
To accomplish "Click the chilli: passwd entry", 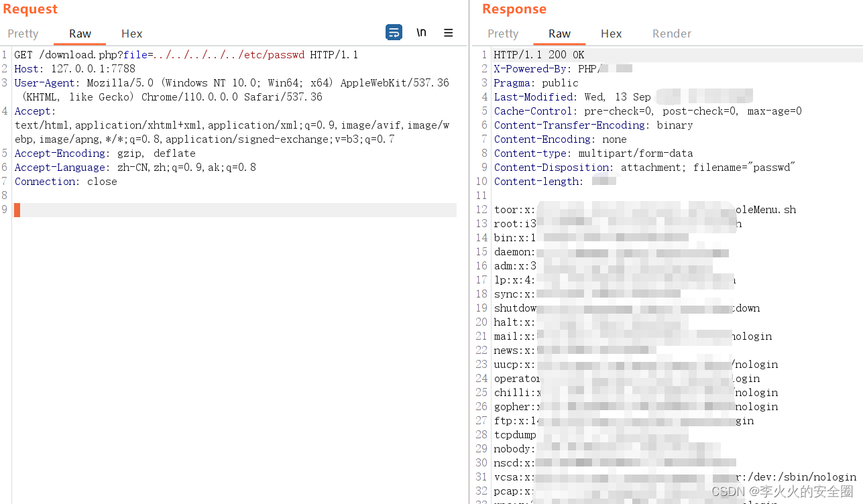I will pos(636,393).
